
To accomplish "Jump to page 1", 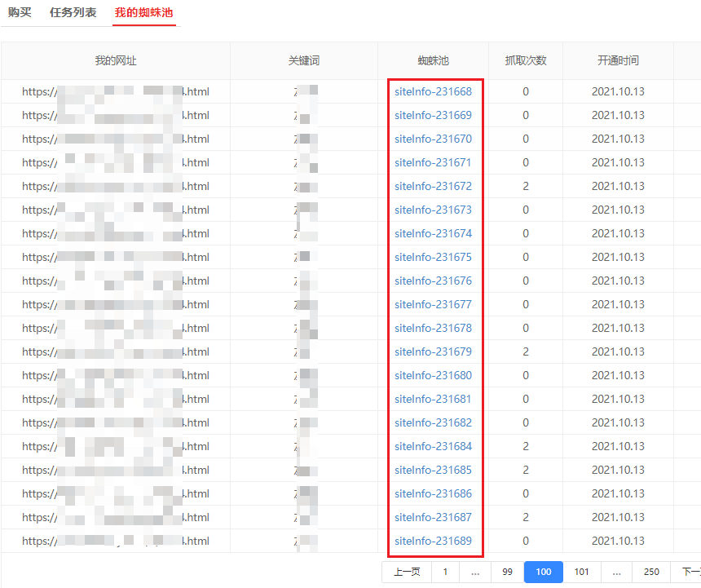I will (445, 572).
